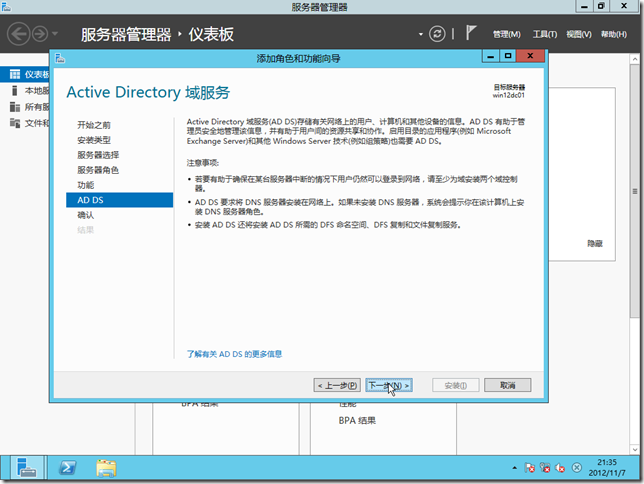Click BPA 结果 in the dashboard tile
Screen dimensions: 644x484
(x=357, y=420)
